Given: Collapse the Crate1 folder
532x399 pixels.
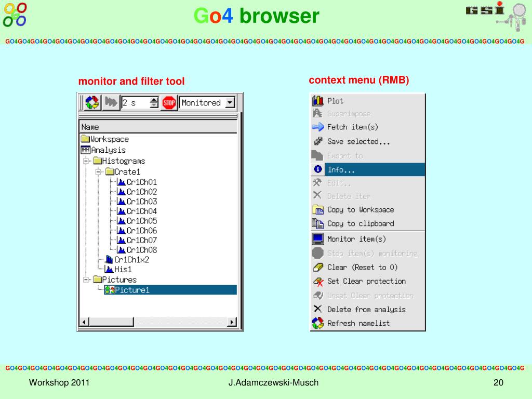Looking at the screenshot, I should coord(98,171).
